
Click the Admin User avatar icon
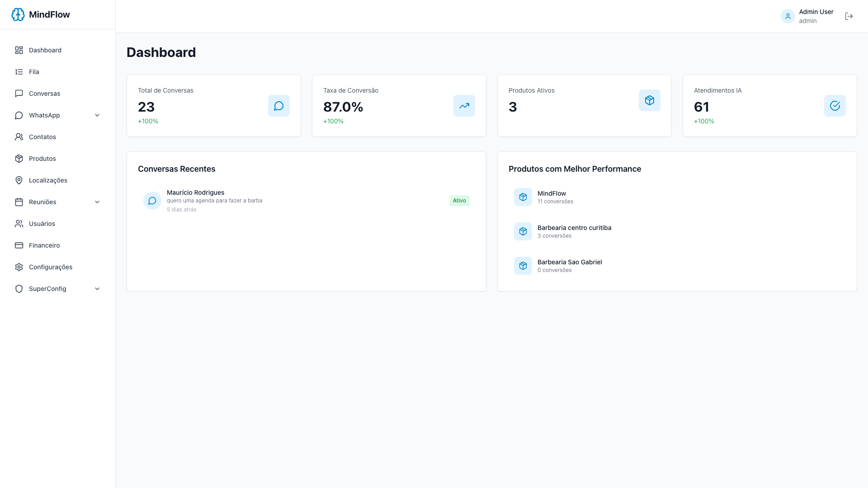[788, 16]
